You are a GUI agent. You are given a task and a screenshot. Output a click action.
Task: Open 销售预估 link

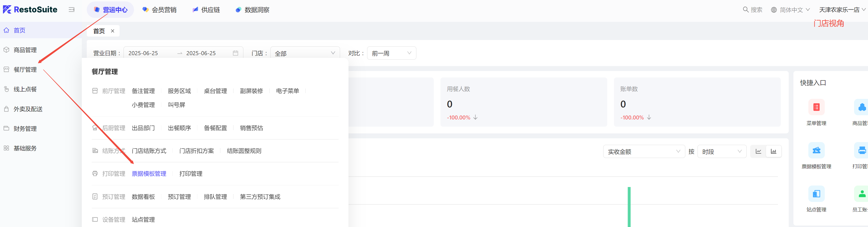tap(251, 128)
